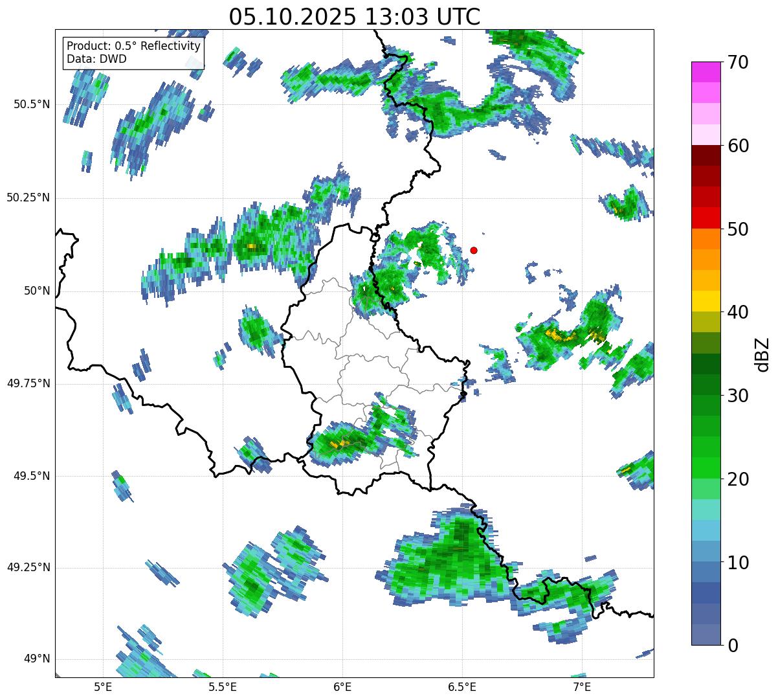778x700 pixels.
Task: Click the title "05.10.2025 13:03 UTC"
Action: click(x=355, y=17)
